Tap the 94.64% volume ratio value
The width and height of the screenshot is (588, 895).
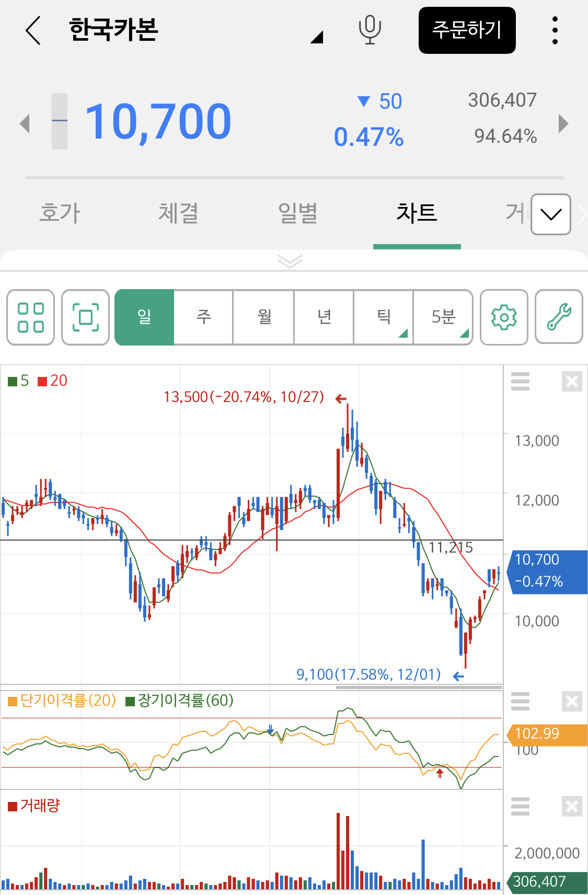click(505, 136)
